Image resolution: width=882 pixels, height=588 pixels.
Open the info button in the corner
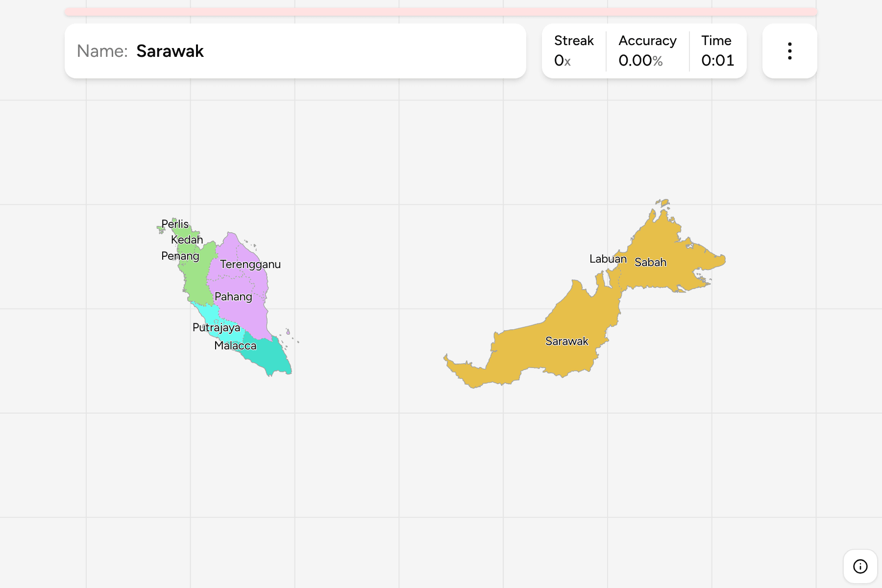(x=860, y=566)
